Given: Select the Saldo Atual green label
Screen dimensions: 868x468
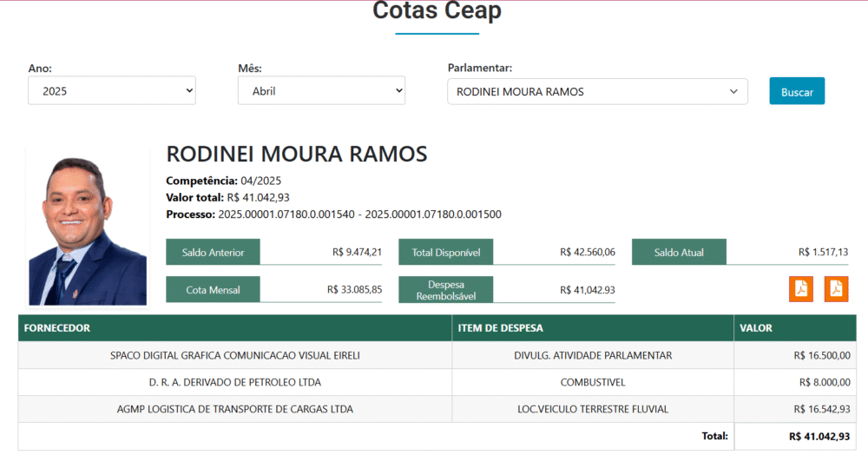Looking at the screenshot, I should click(679, 253).
